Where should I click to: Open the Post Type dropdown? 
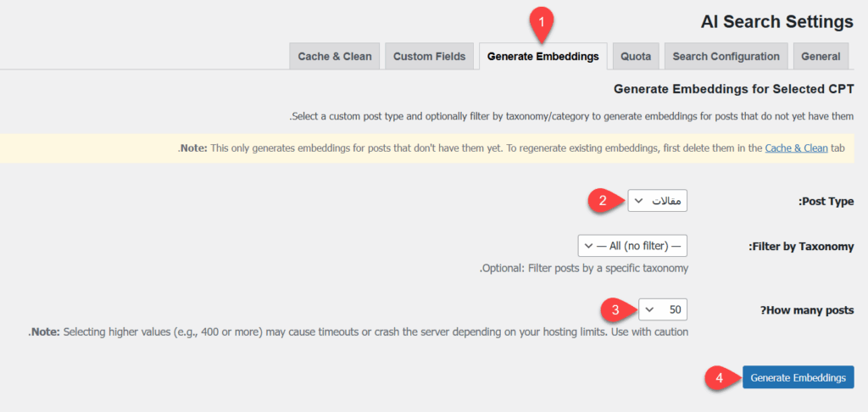pos(657,201)
